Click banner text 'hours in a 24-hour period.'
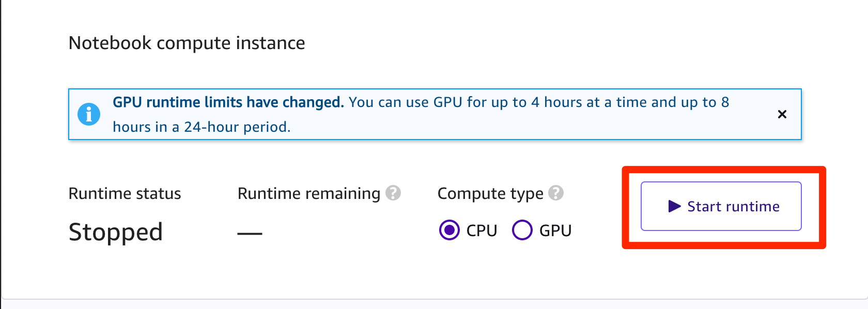Screen dimensions: 868x309 pyautogui.click(x=202, y=127)
